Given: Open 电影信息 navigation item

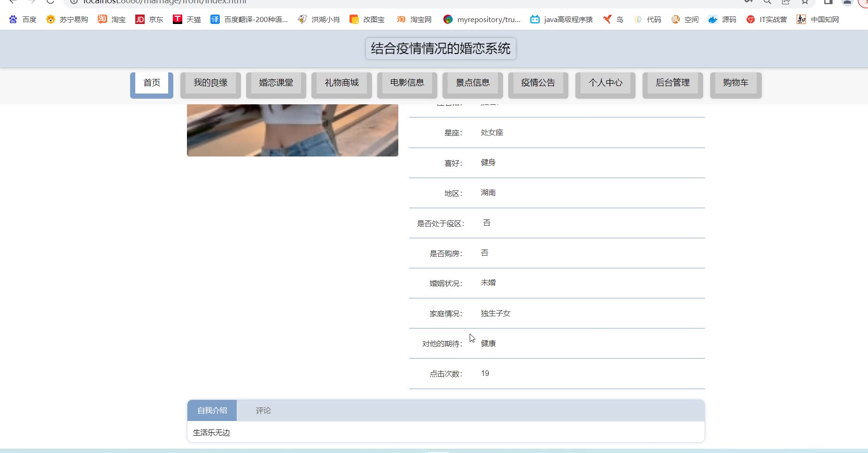Looking at the screenshot, I should coord(407,83).
